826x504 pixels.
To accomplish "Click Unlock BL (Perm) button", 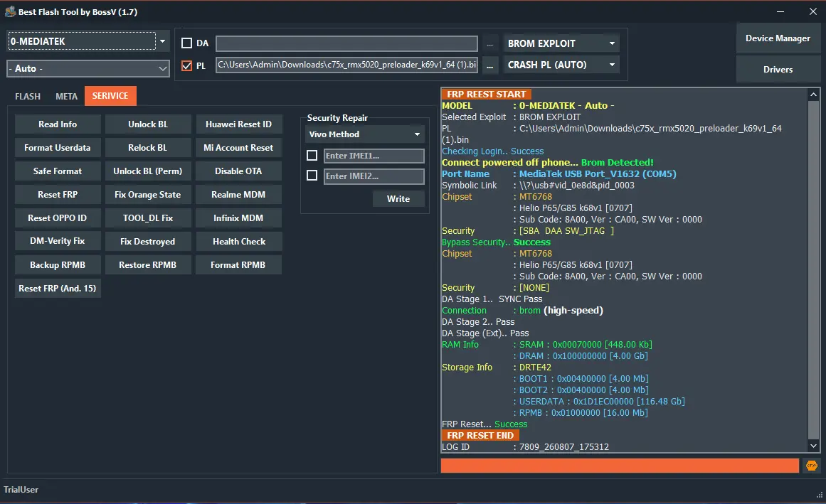I will (148, 171).
